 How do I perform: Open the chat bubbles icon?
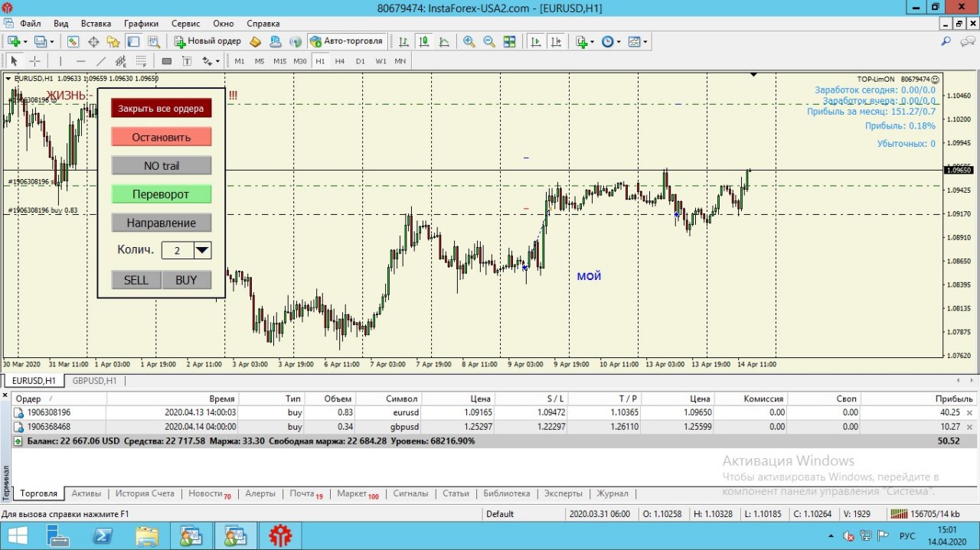click(968, 41)
